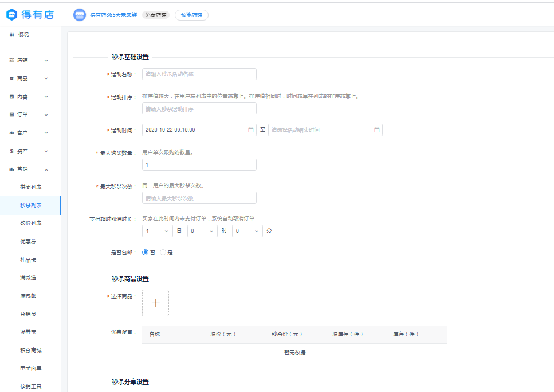The image size is (554, 392).
Task: Open the hours dropdown for payment timeout
Action: [x=202, y=231]
